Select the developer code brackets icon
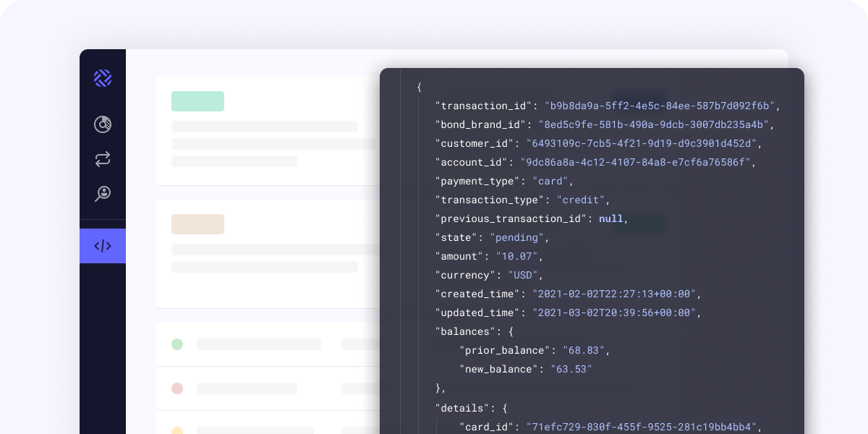This screenshot has width=868, height=434. [103, 246]
